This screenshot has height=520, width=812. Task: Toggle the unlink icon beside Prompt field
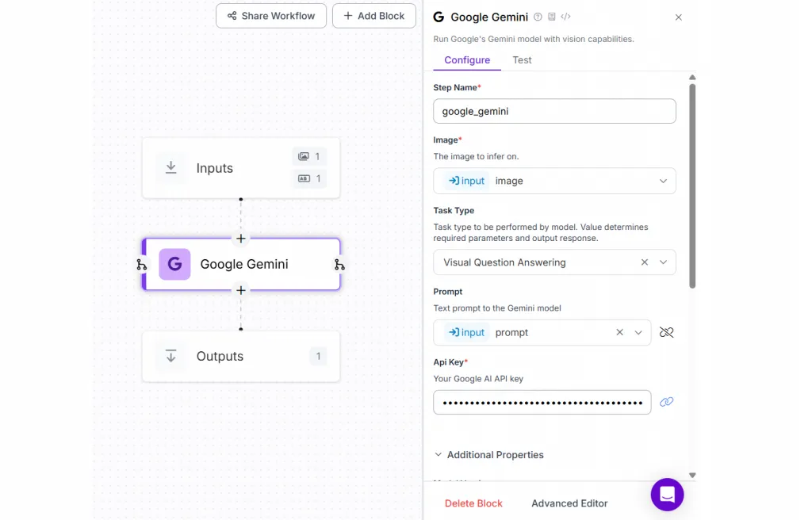[666, 332]
